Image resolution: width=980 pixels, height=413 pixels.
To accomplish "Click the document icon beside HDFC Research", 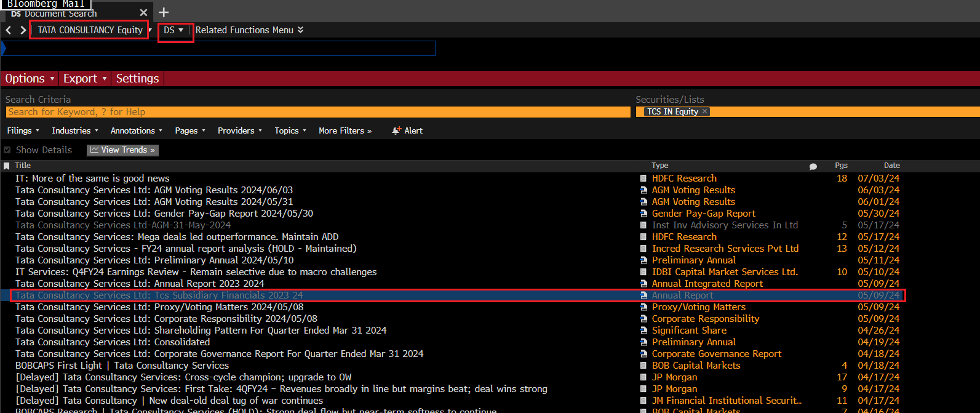I will click(643, 178).
